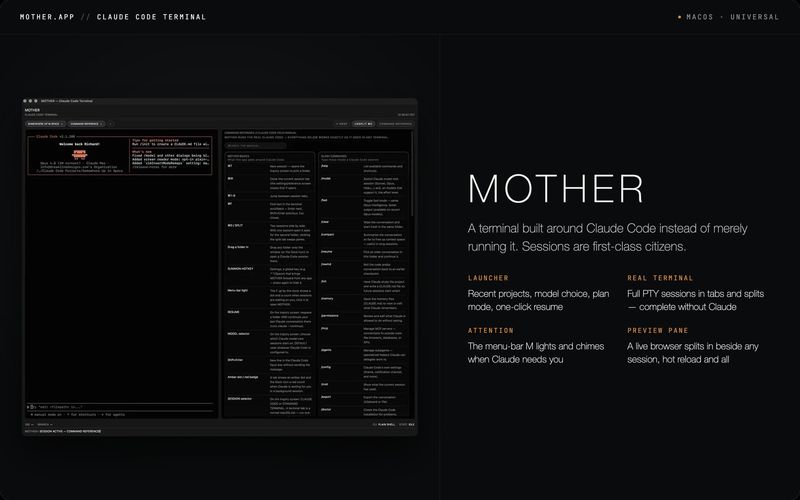800x500 pixels.
Task: Click the 'Drag a folder in' row
Action: pyautogui.click(x=270, y=254)
